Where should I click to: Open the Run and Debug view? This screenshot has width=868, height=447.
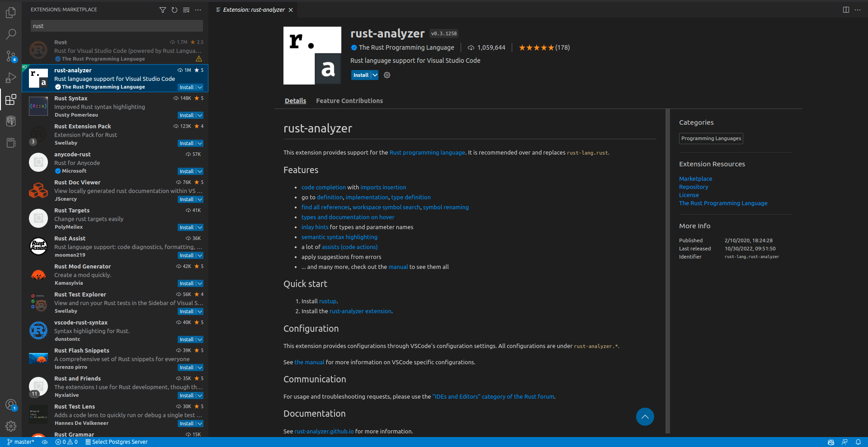click(11, 78)
